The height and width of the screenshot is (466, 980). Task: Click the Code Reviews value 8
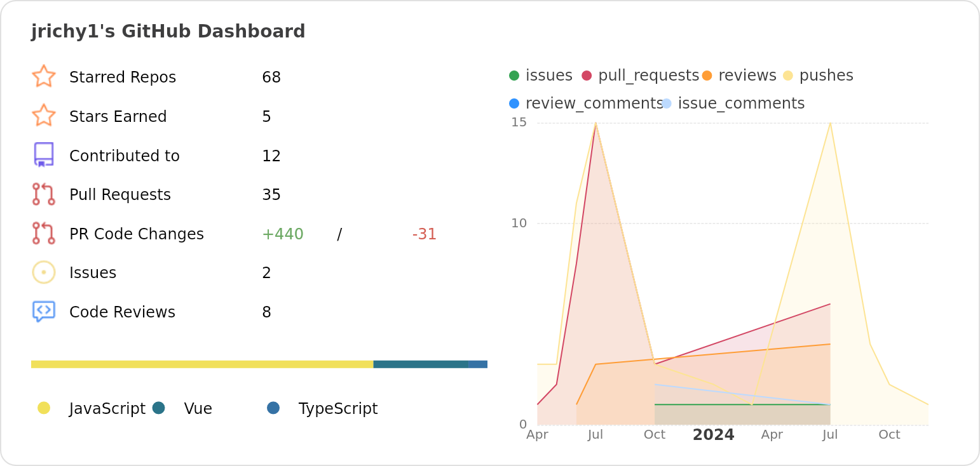point(267,312)
